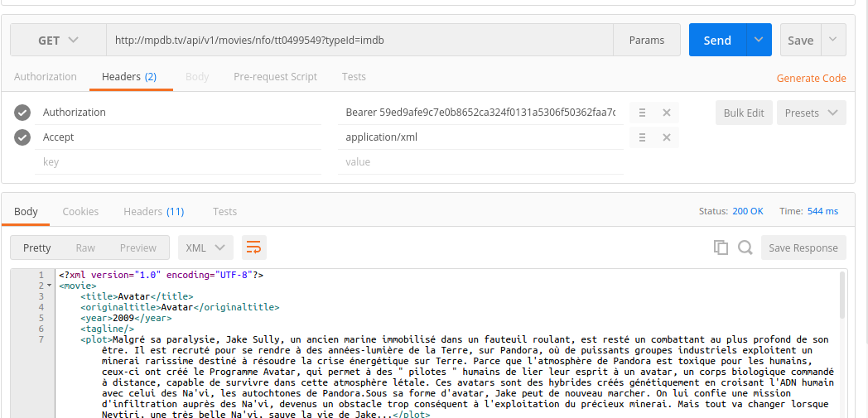868x418 pixels.
Task: Click the response body scrollbar
Action: click(x=842, y=295)
